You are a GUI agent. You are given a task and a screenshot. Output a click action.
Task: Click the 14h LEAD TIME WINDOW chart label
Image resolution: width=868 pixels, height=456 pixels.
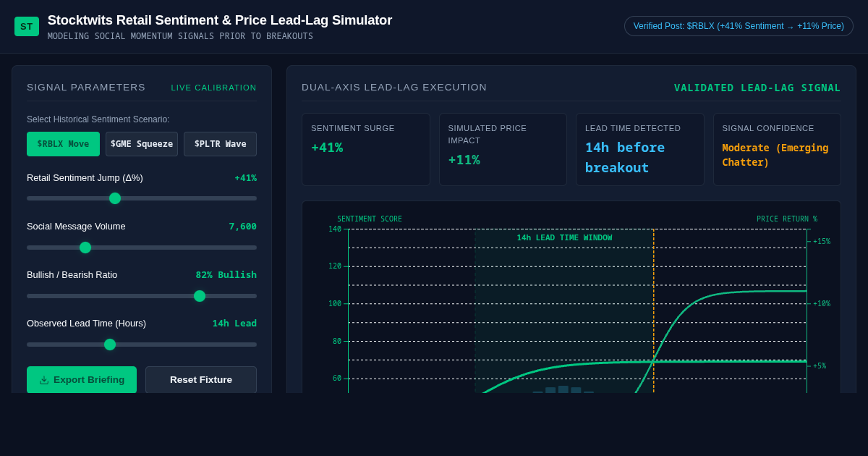click(564, 238)
